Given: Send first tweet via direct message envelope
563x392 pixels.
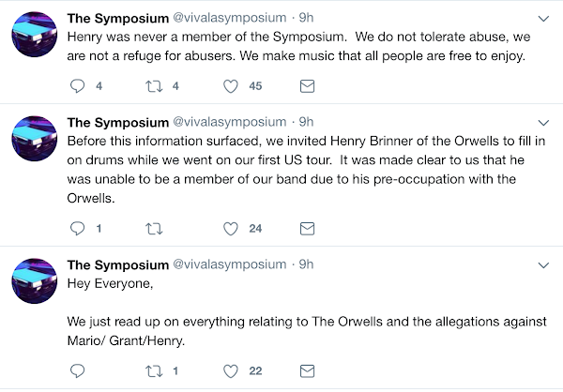Looking at the screenshot, I should (x=306, y=86).
